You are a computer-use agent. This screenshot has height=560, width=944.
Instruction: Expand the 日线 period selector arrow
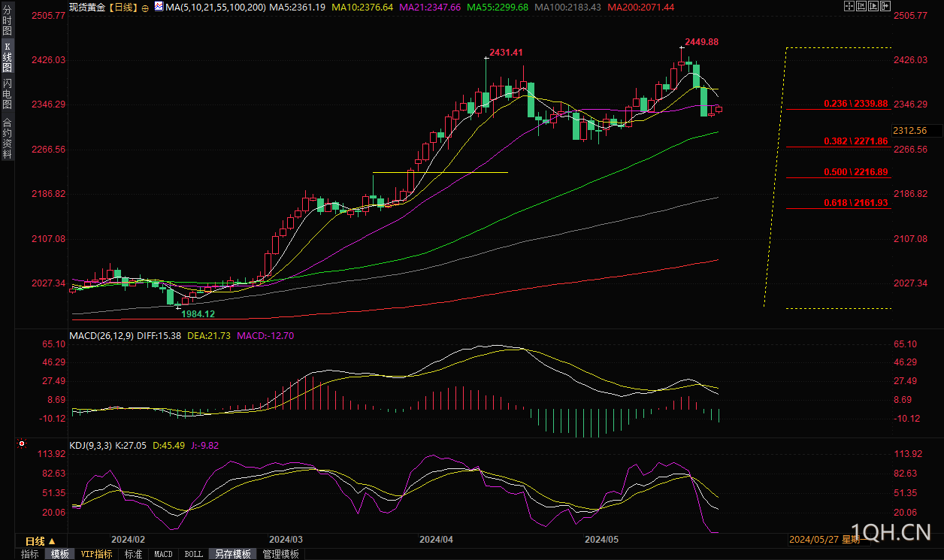53,541
